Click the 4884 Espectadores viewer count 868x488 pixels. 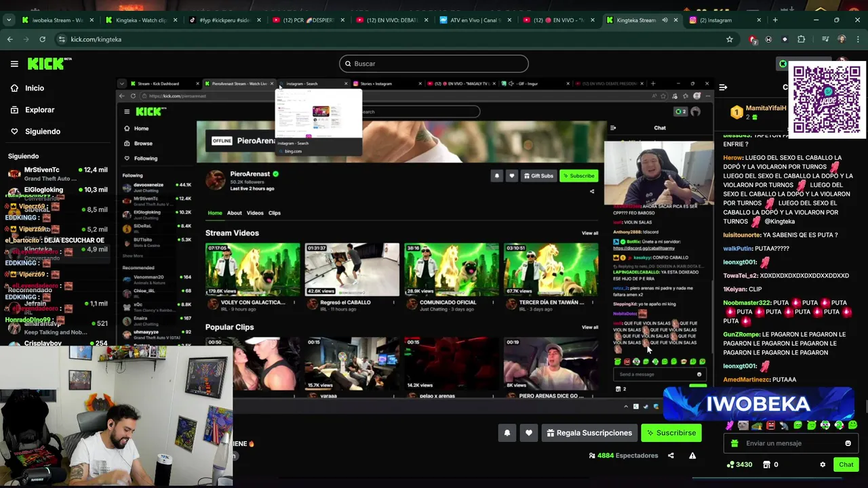pyautogui.click(x=624, y=455)
